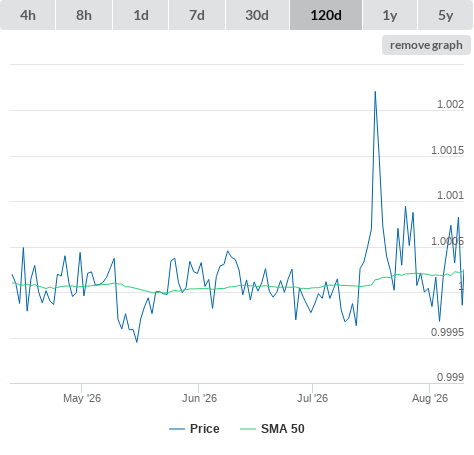Select the 4h time range tab
This screenshot has height=455, width=474.
pyautogui.click(x=28, y=15)
